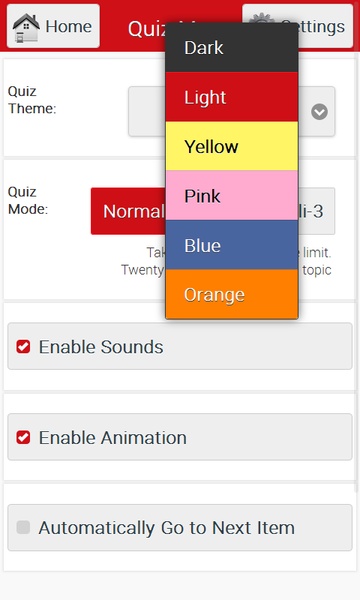Check Automatically Go to Next Item box
This screenshot has width=360, height=600.
tap(23, 527)
